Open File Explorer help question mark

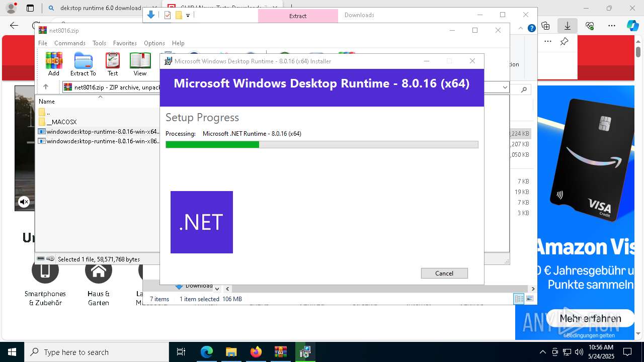pos(531,29)
